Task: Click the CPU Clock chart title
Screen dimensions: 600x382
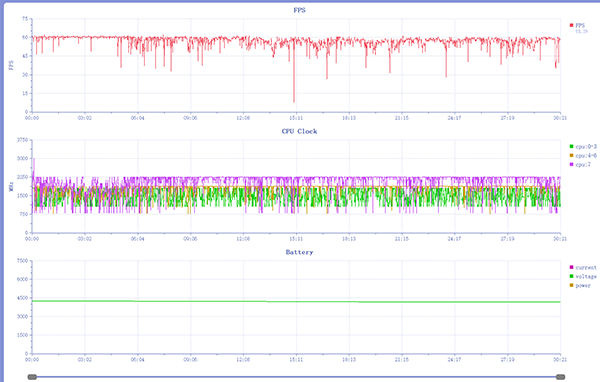Action: click(299, 131)
